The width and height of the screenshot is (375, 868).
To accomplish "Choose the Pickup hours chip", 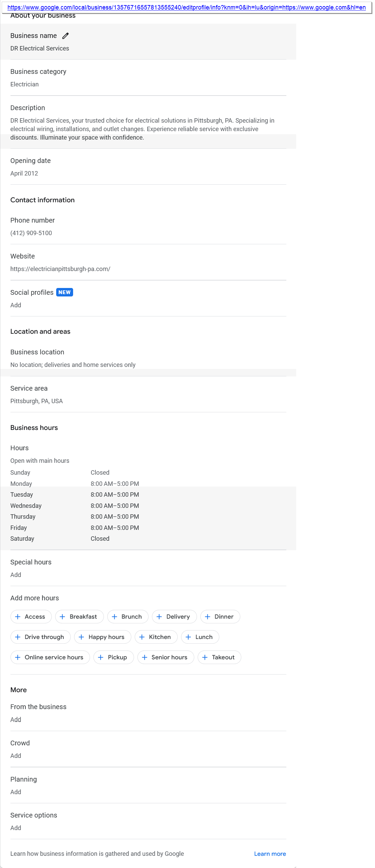I will tap(113, 657).
